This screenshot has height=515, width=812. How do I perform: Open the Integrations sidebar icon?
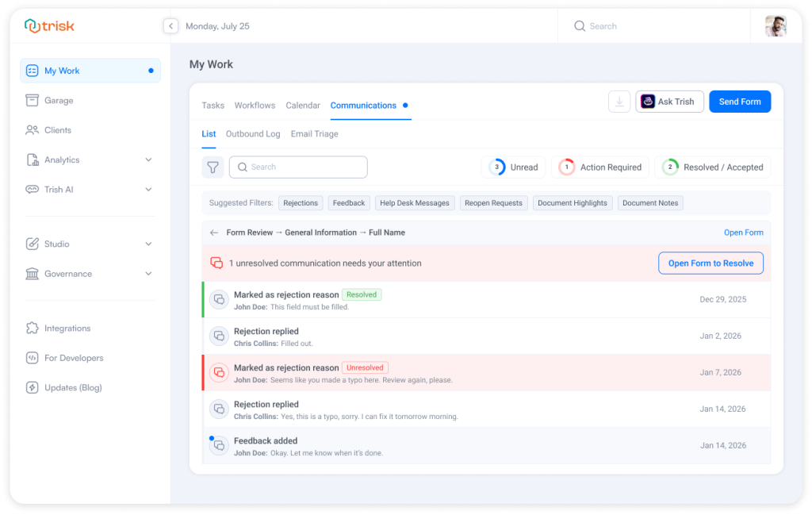31,328
